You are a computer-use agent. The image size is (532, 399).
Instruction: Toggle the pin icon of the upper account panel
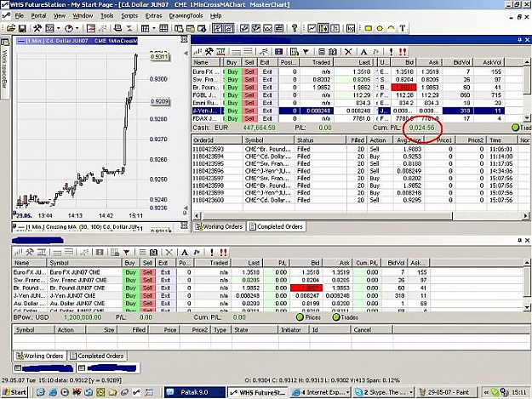tap(519, 40)
